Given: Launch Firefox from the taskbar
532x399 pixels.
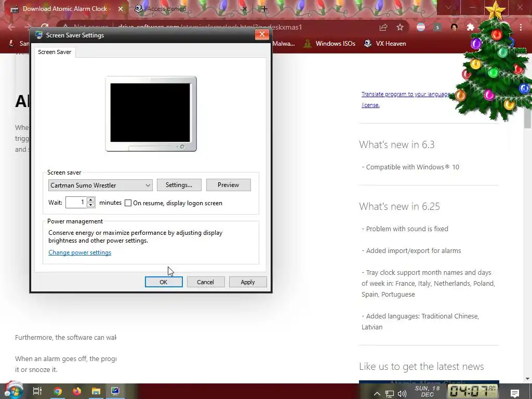Looking at the screenshot, I should [x=77, y=391].
